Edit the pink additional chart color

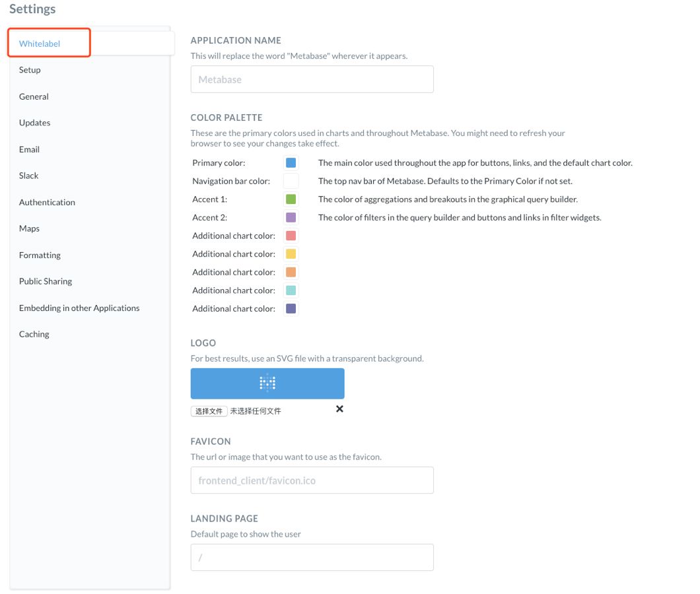291,236
